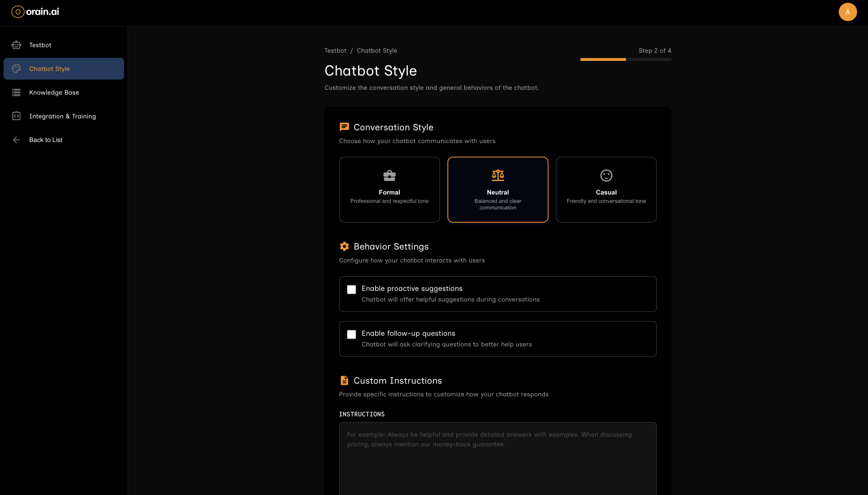The height and width of the screenshot is (495, 868).
Task: Go to Integration & Training menu item
Action: point(63,116)
